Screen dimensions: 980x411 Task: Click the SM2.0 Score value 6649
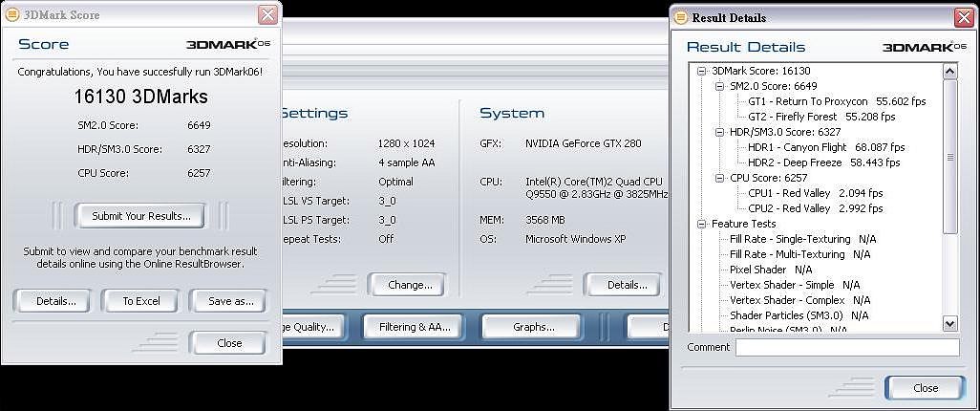click(199, 125)
